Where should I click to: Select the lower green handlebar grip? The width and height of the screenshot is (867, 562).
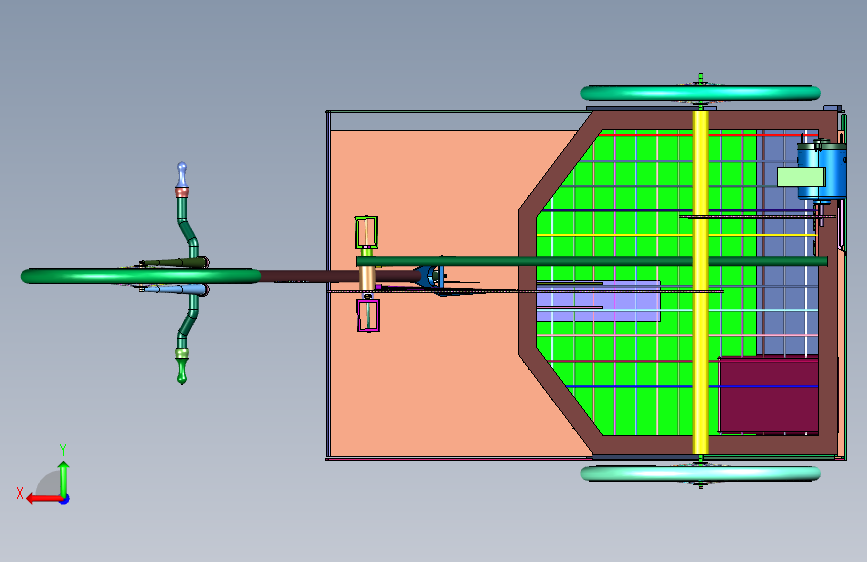pyautogui.click(x=182, y=371)
